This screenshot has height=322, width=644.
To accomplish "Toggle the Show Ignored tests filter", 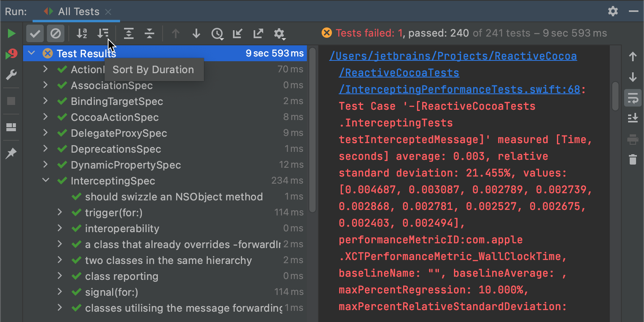I will click(x=56, y=34).
